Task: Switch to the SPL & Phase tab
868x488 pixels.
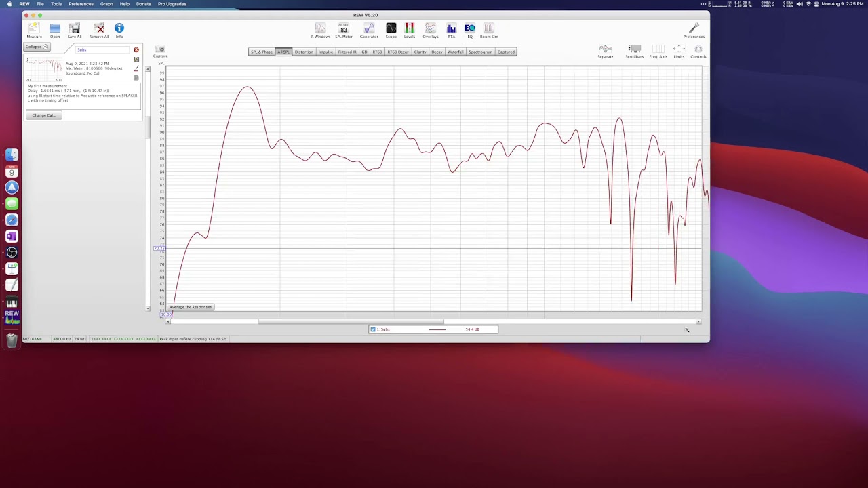Action: click(x=262, y=52)
